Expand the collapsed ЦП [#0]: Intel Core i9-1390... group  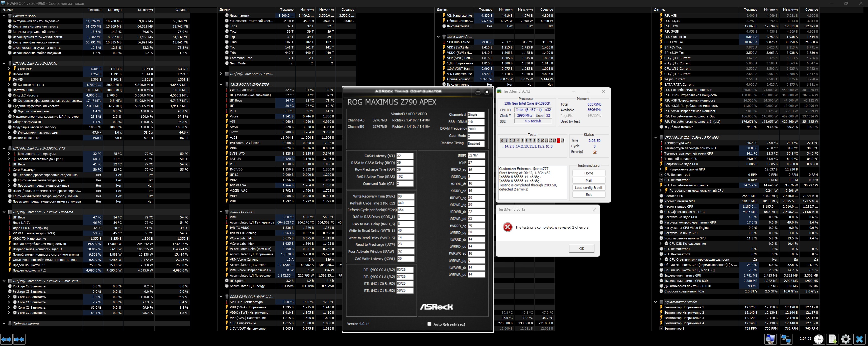(x=221, y=74)
